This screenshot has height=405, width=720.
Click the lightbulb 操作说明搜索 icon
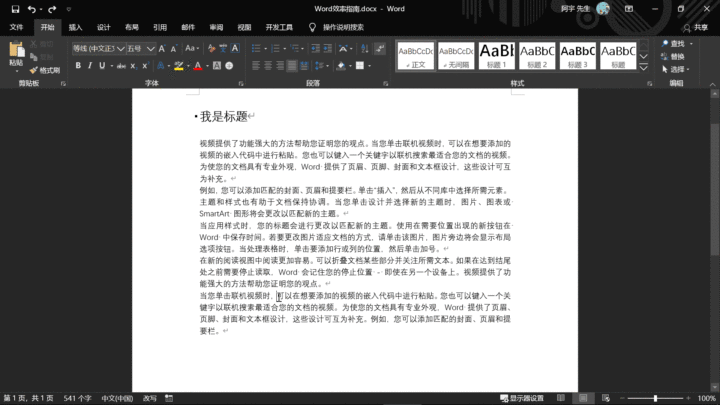[x=312, y=28]
